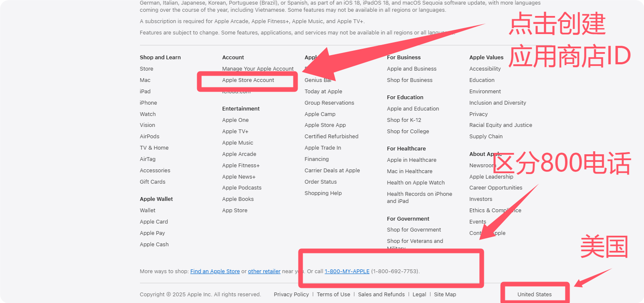Open the Apple Trade In link
The width and height of the screenshot is (644, 303).
point(323,148)
